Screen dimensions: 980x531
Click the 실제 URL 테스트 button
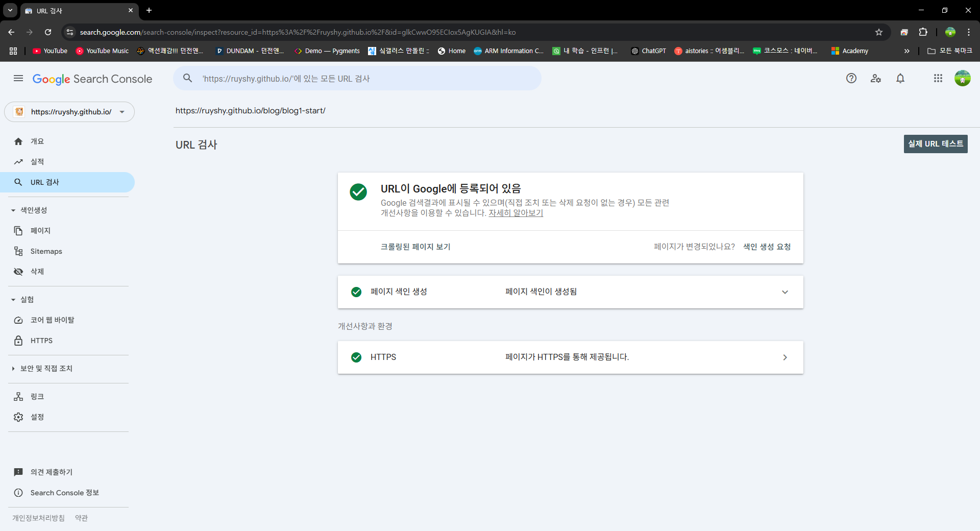tap(936, 143)
